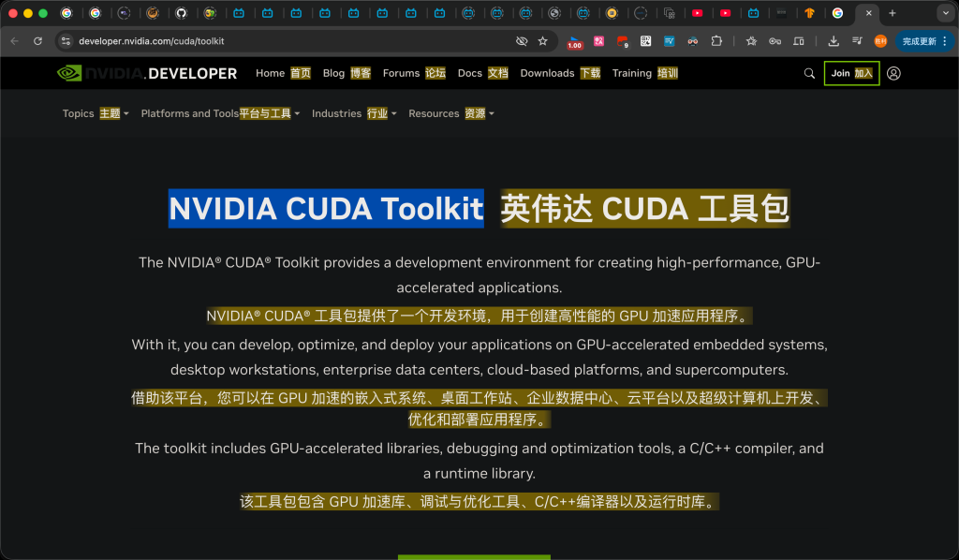Expand the tab search chevron
The width and height of the screenshot is (959, 560).
(946, 13)
